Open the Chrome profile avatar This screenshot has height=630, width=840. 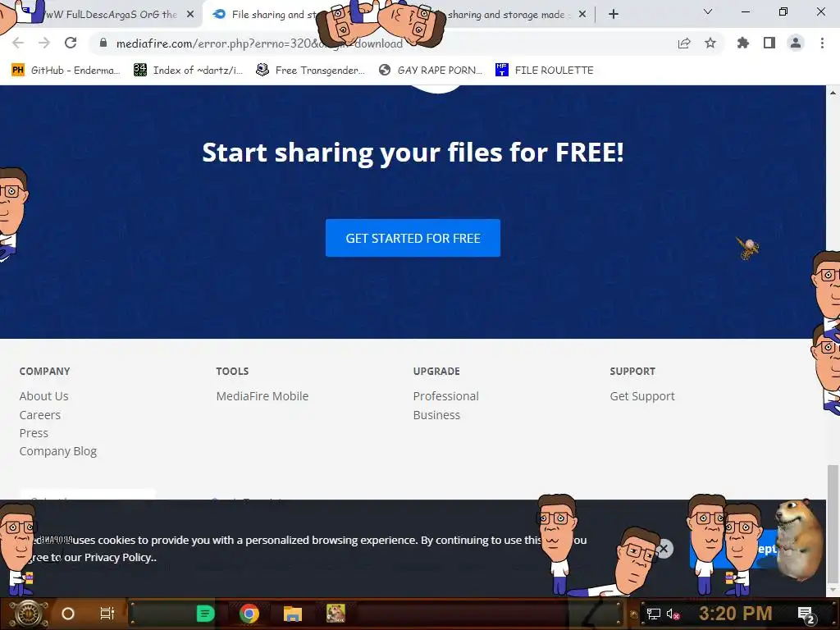[x=796, y=43]
